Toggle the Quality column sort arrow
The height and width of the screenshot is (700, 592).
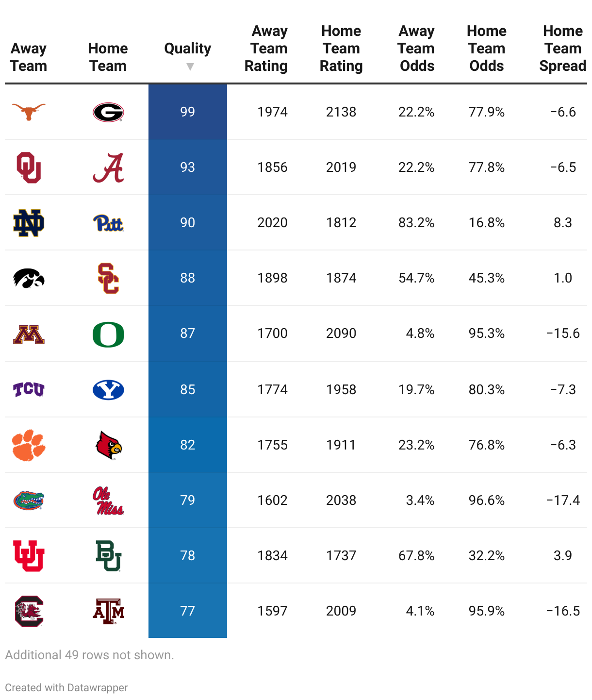(x=190, y=67)
